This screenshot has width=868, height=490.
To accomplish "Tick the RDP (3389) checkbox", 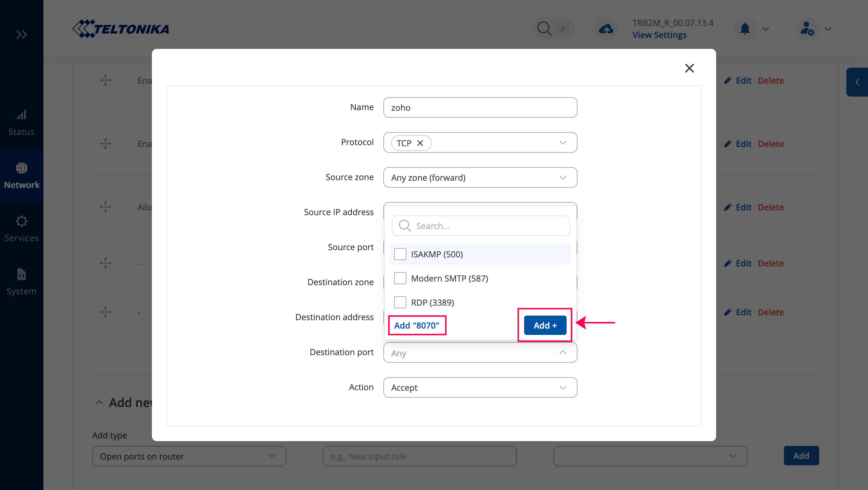I will click(400, 302).
